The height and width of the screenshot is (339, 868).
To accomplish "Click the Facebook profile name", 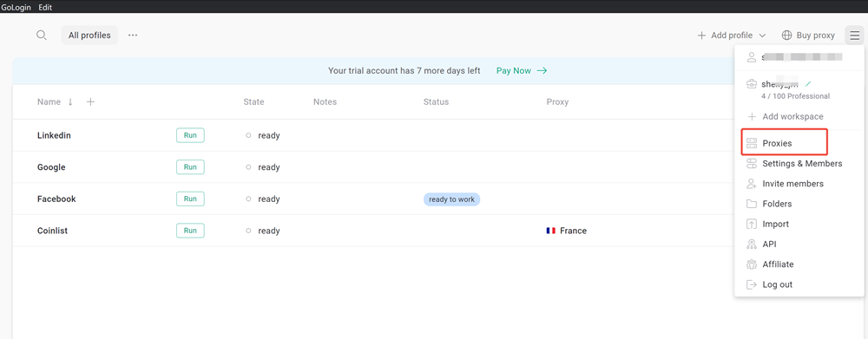I will (x=56, y=199).
